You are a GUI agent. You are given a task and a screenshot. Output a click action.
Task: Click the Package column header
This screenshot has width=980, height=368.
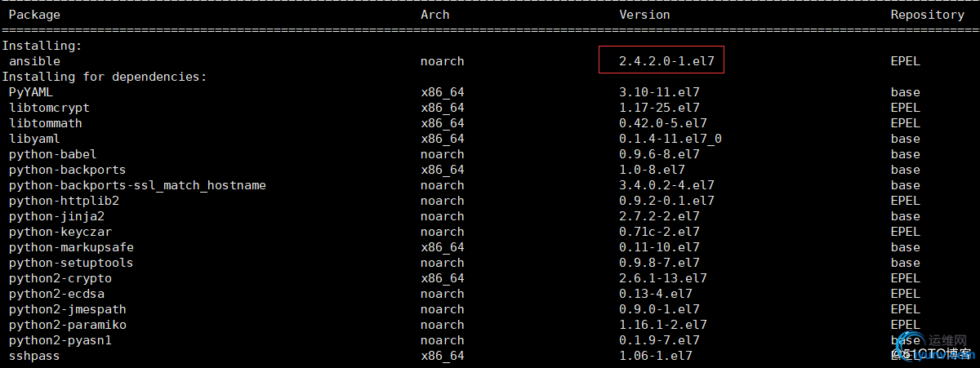(34, 15)
